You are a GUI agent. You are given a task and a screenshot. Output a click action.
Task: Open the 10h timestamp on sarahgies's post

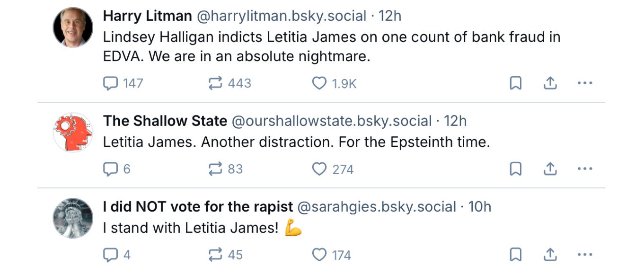pos(479,207)
